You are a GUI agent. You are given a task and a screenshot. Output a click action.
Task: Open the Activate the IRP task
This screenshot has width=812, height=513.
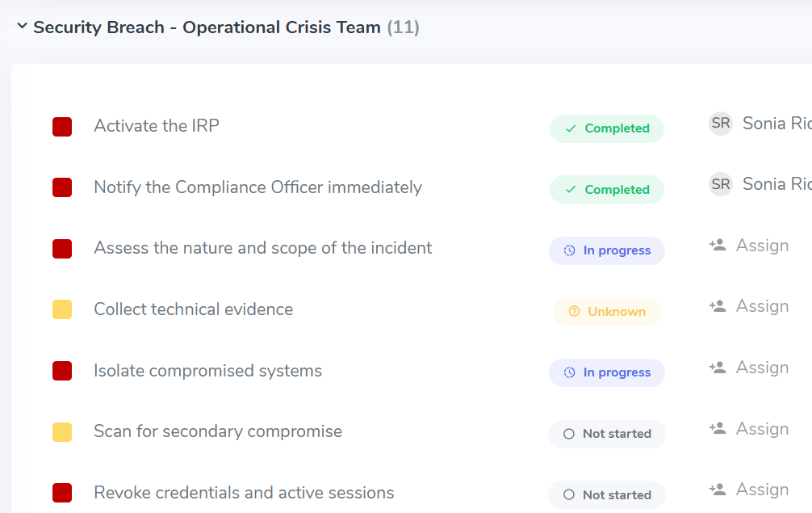pos(157,126)
